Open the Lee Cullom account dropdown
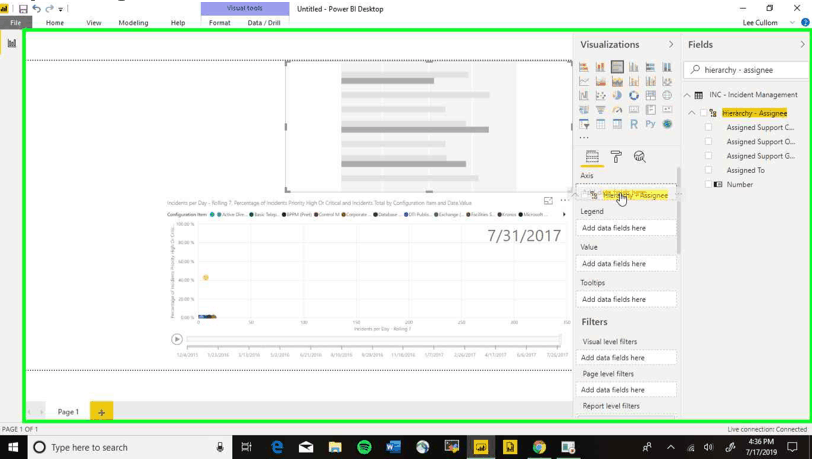Screen dimensions: 814x461 tap(792, 23)
